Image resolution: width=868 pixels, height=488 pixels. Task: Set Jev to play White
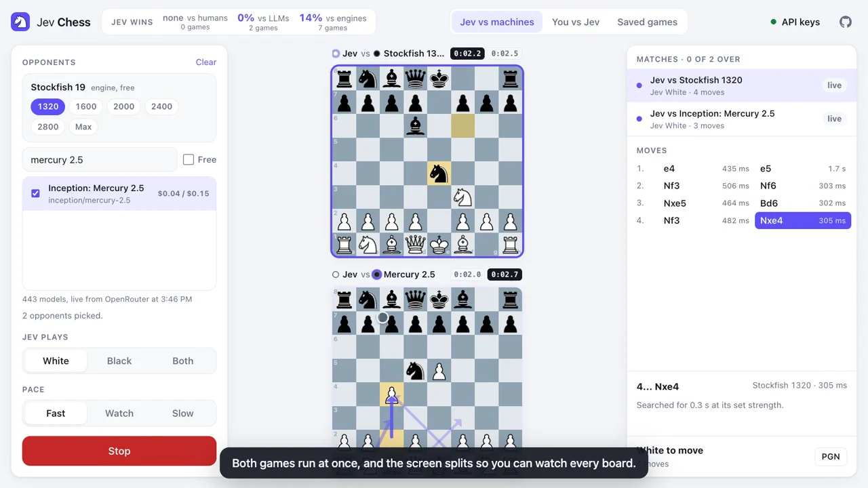pyautogui.click(x=56, y=361)
